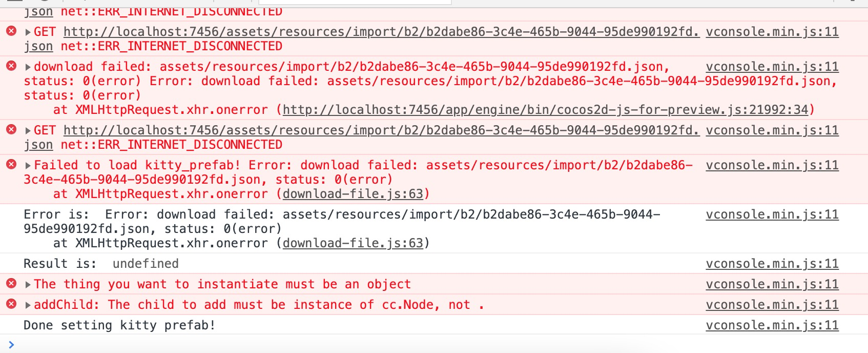This screenshot has height=353, width=868.
Task: Click the red error icon on the addChild message
Action: click(x=12, y=304)
